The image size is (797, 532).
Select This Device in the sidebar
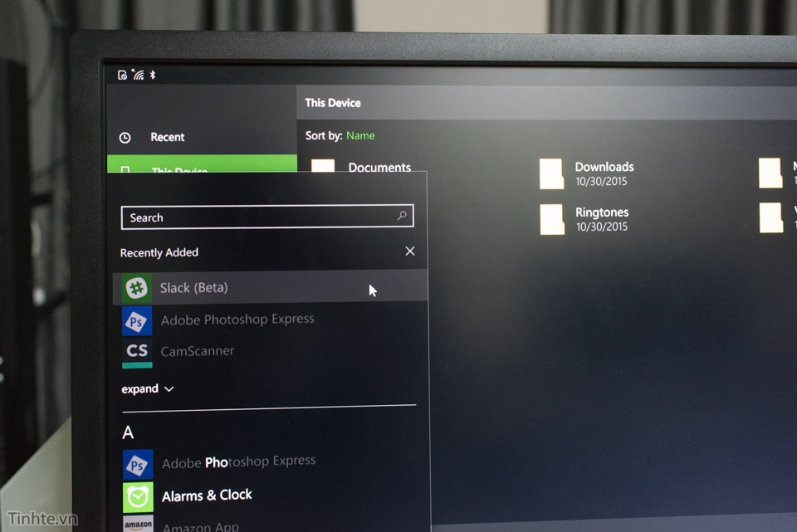point(203,164)
